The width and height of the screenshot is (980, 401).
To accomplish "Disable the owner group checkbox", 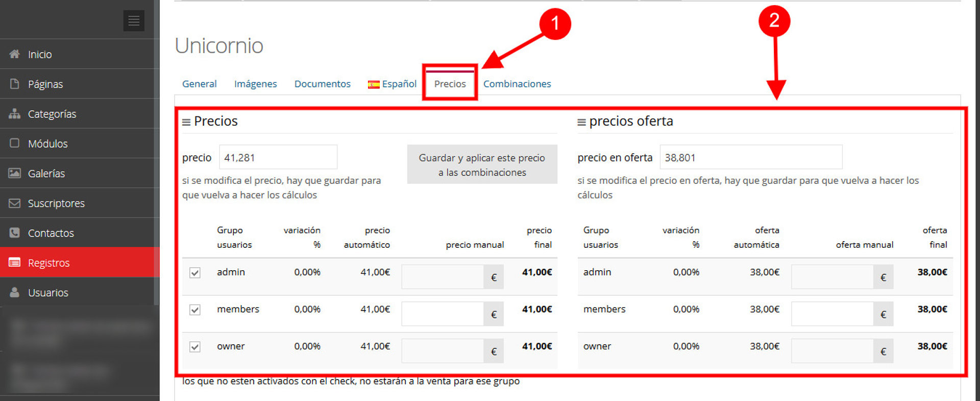I will tap(195, 347).
